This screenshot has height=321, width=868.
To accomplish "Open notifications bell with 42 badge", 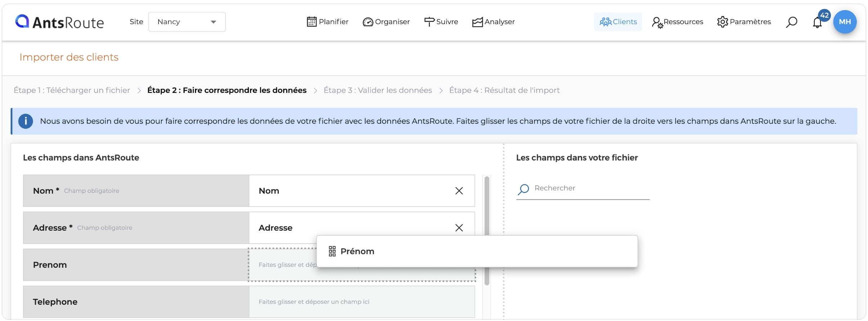I will pyautogui.click(x=818, y=22).
